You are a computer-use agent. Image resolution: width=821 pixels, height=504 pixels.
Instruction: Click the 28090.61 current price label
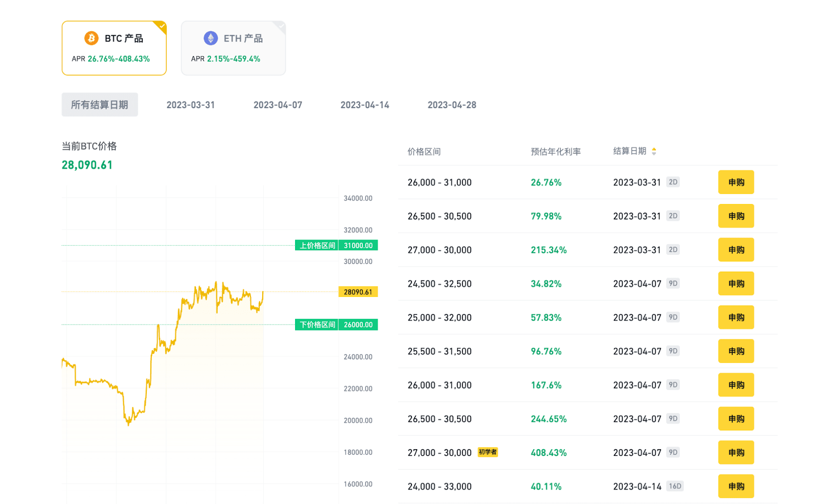pos(358,292)
